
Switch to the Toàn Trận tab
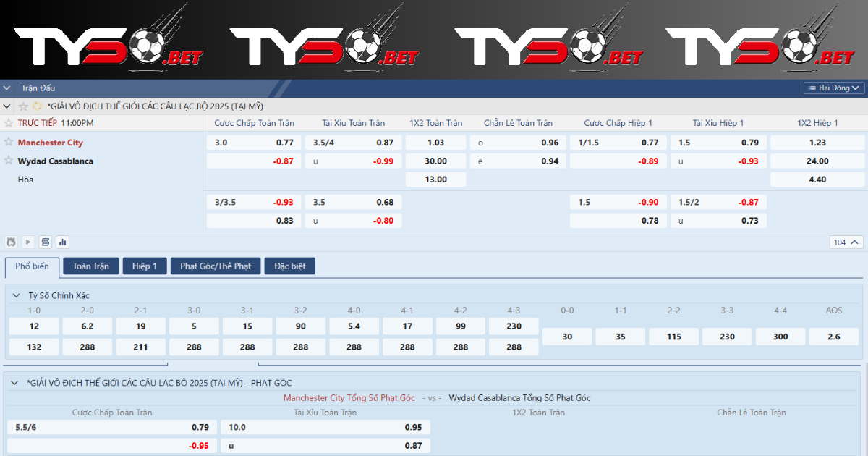tap(91, 266)
